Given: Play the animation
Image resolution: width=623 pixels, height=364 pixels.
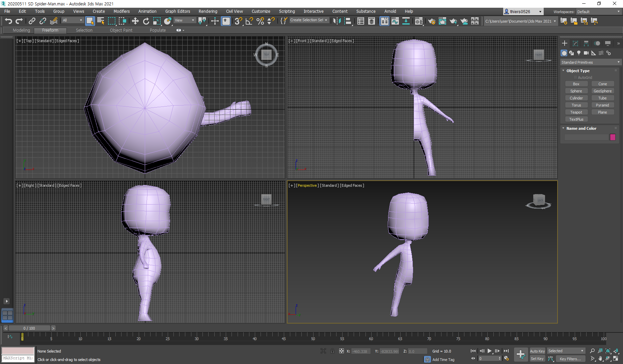Looking at the screenshot, I should (489, 351).
